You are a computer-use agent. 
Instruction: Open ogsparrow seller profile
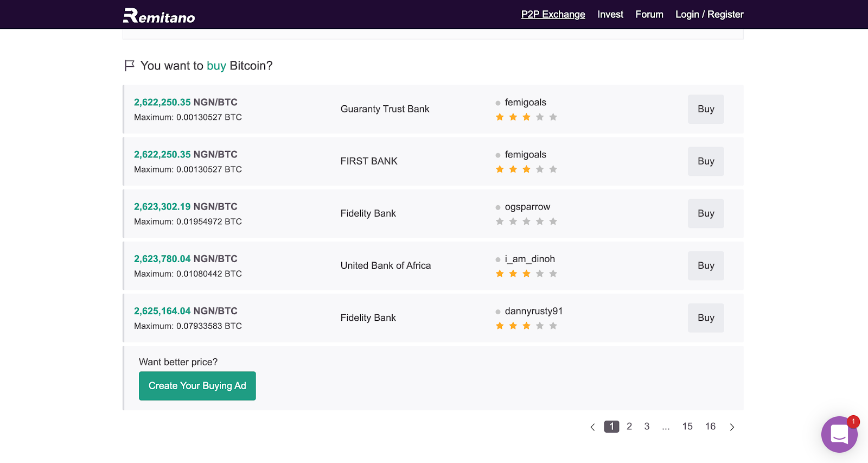point(527,207)
